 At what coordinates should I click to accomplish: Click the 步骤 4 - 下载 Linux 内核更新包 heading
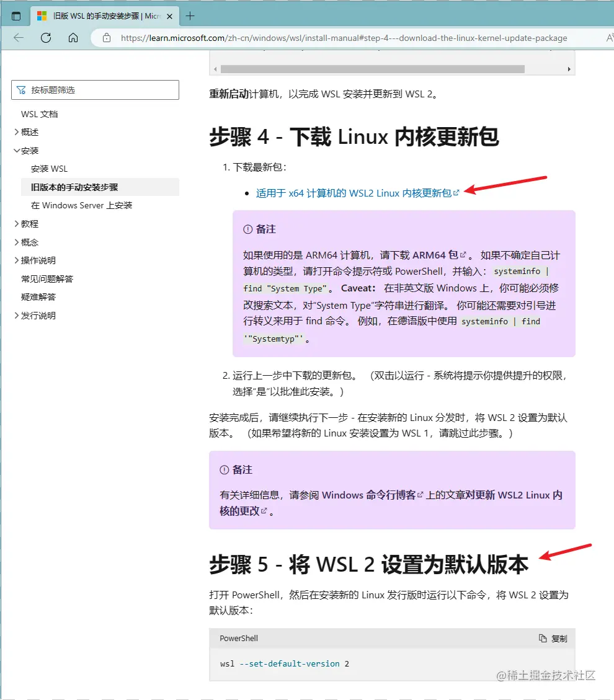point(354,136)
